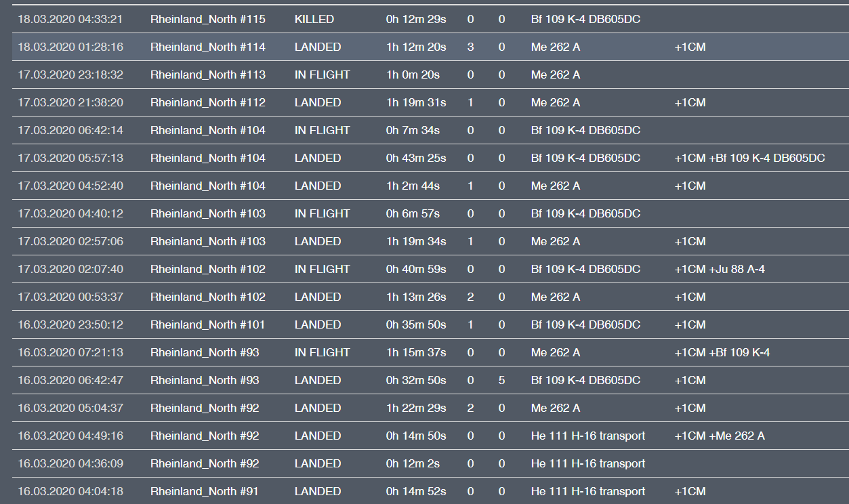Open the sortie from 16.03.2020 06:42:47

tap(70, 381)
